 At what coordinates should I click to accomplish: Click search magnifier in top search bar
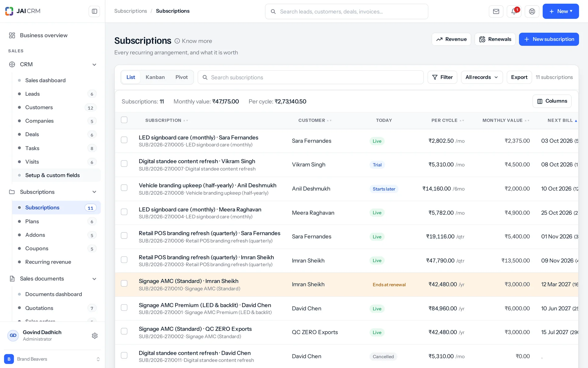pos(273,12)
